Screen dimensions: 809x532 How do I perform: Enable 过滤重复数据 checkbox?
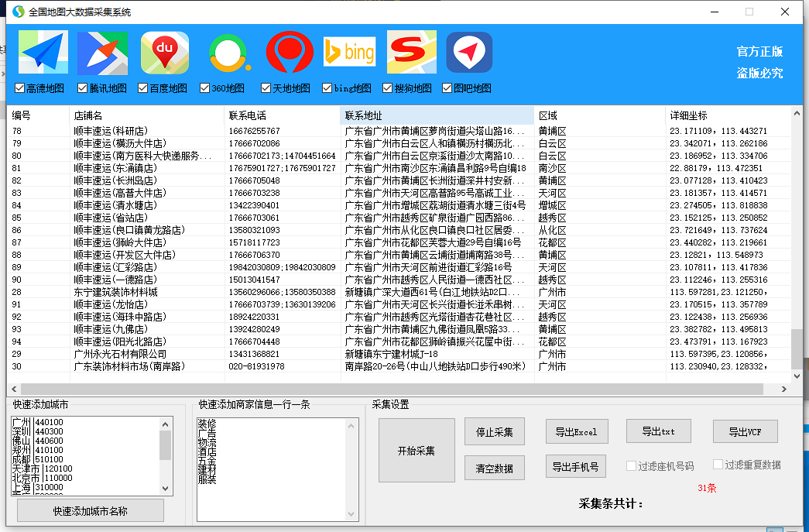point(718,465)
